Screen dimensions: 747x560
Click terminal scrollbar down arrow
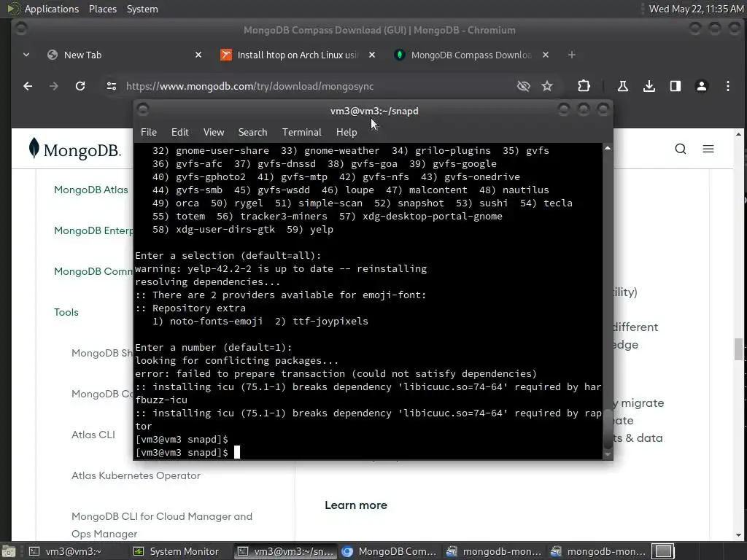pyautogui.click(x=608, y=454)
